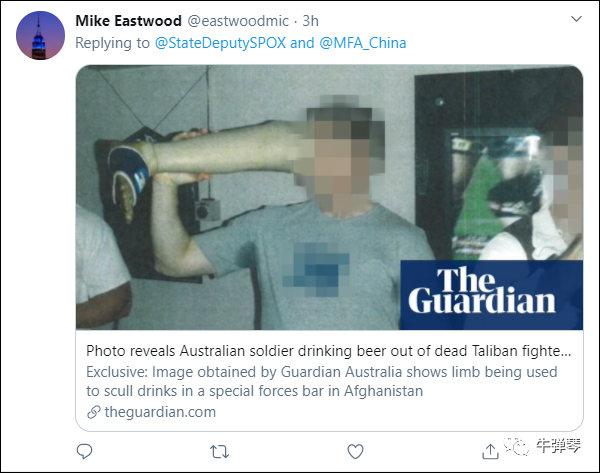Like the tweet with the heart icon
The height and width of the screenshot is (473, 600).
coord(355,452)
